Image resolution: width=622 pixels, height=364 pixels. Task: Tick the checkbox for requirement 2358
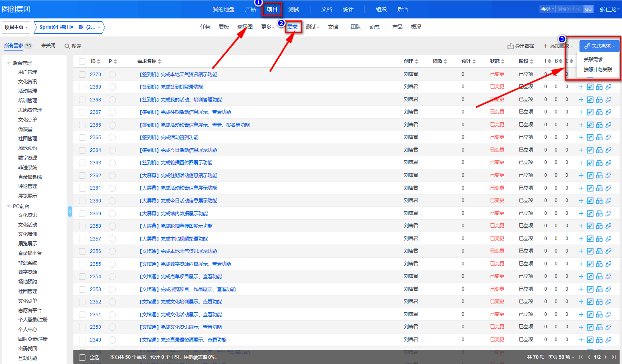(82, 226)
